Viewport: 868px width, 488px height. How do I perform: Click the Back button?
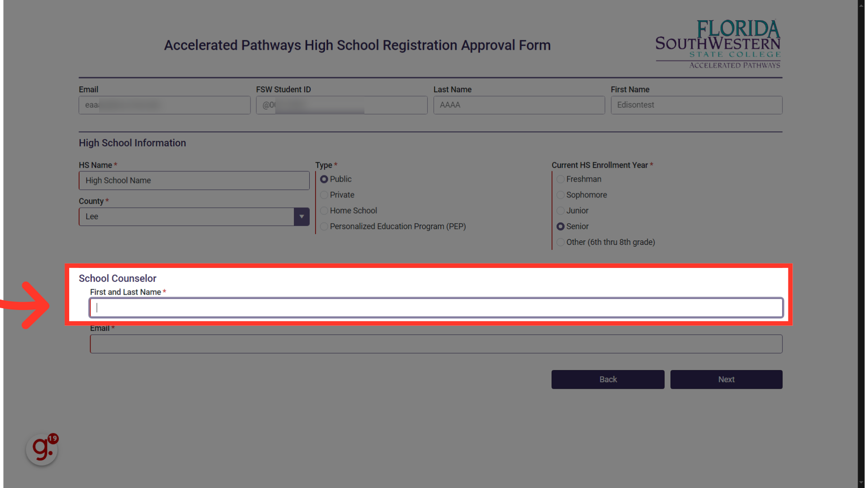coord(608,379)
